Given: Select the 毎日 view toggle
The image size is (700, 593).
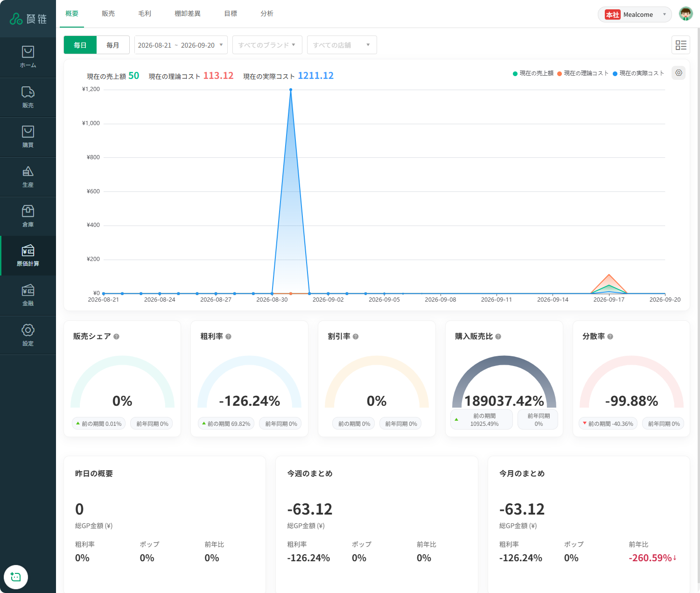Looking at the screenshot, I should (80, 45).
